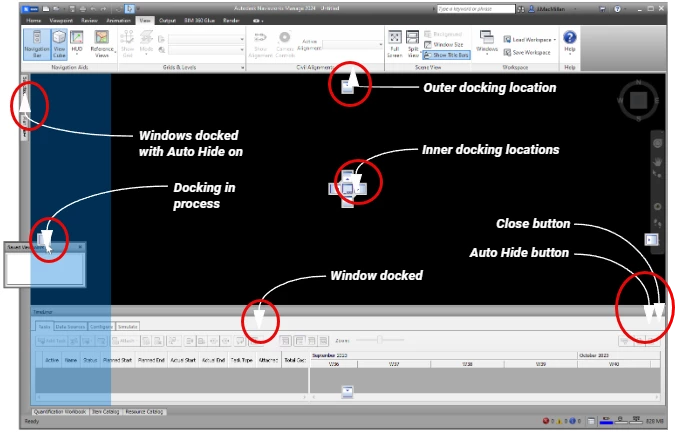Click the Quantification Workbook tab
Viewport: 675px width, 432px height.
[60, 412]
